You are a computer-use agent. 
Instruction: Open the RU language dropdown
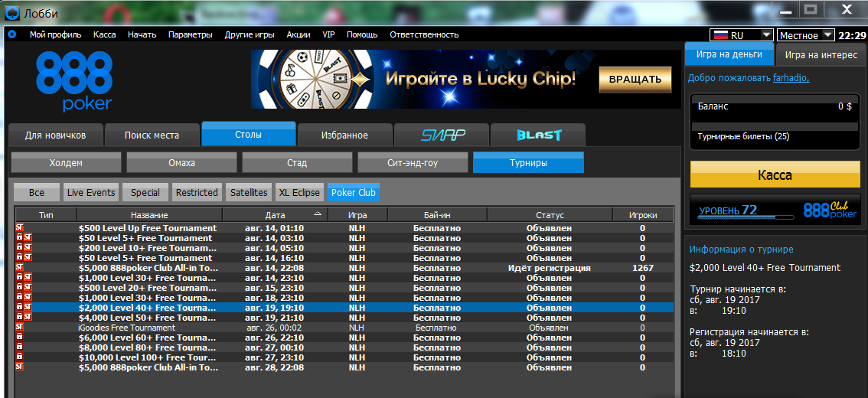pos(741,35)
